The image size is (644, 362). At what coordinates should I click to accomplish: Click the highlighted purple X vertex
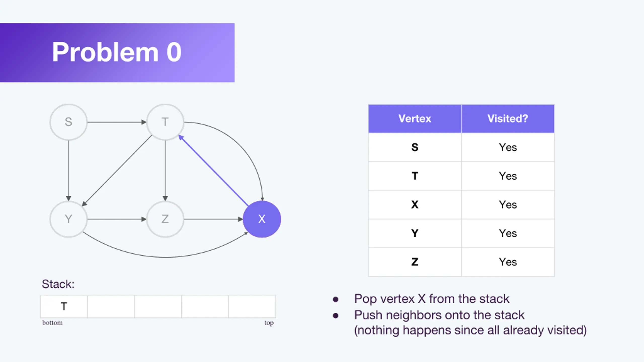click(262, 219)
